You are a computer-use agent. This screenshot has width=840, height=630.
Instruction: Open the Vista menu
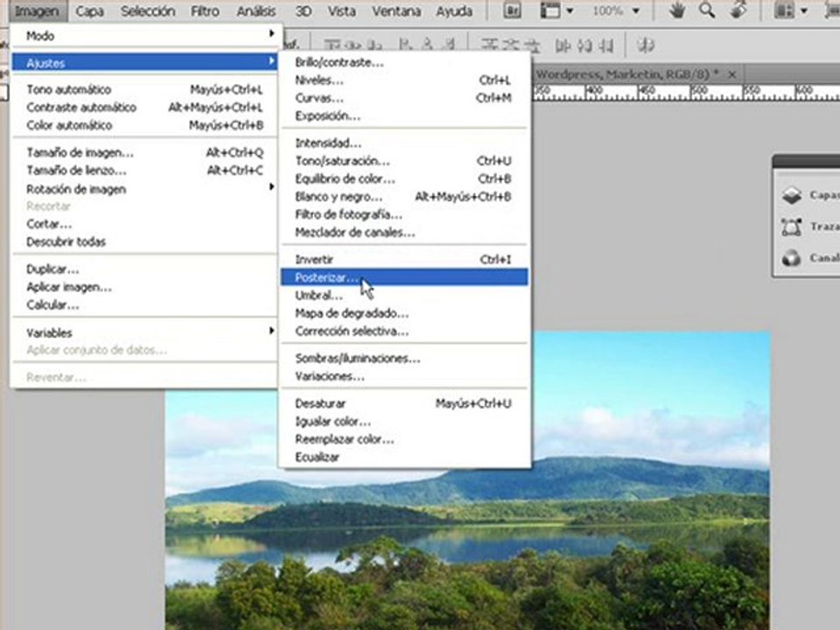coord(342,10)
